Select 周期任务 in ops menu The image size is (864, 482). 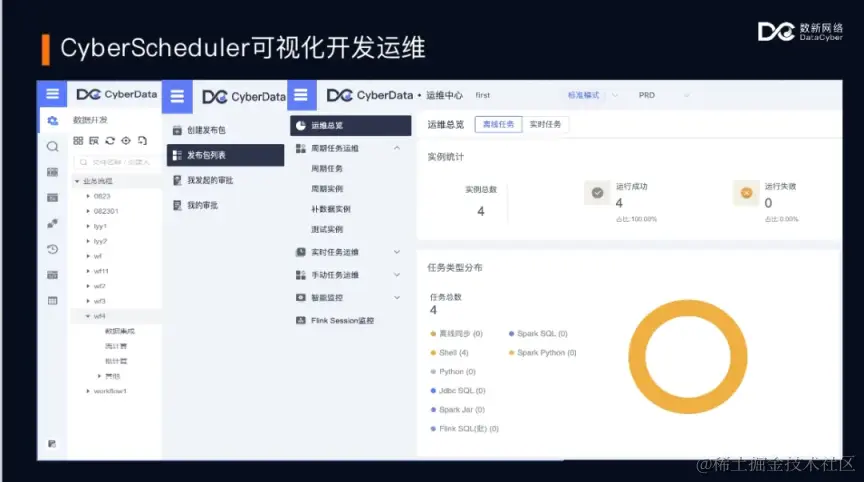(327, 169)
